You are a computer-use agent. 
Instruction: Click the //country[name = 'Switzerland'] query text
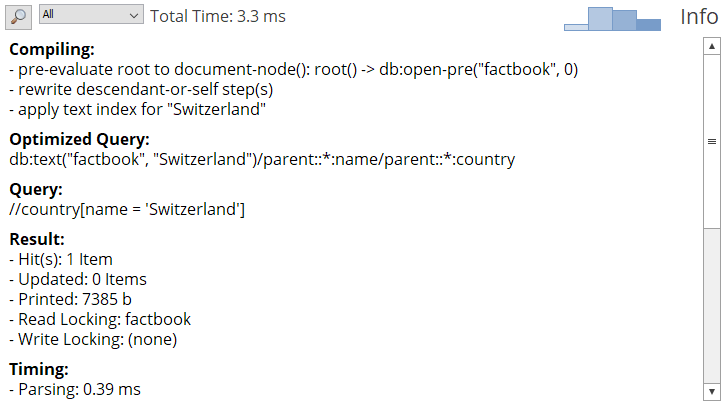(x=127, y=209)
